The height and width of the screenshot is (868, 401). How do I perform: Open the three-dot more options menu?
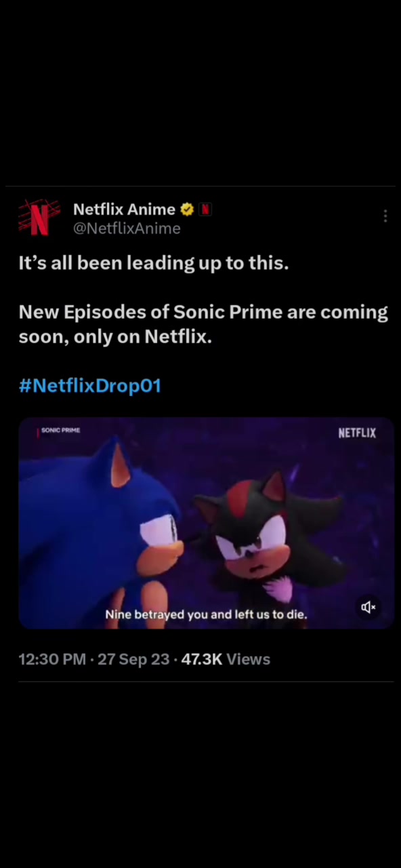click(385, 216)
